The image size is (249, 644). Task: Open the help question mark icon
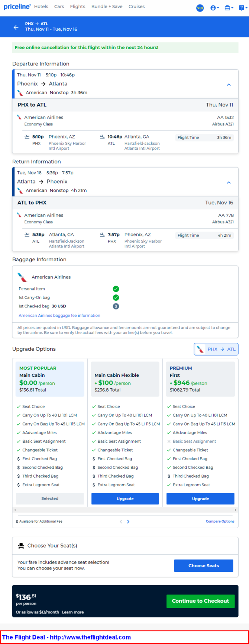pos(243,8)
